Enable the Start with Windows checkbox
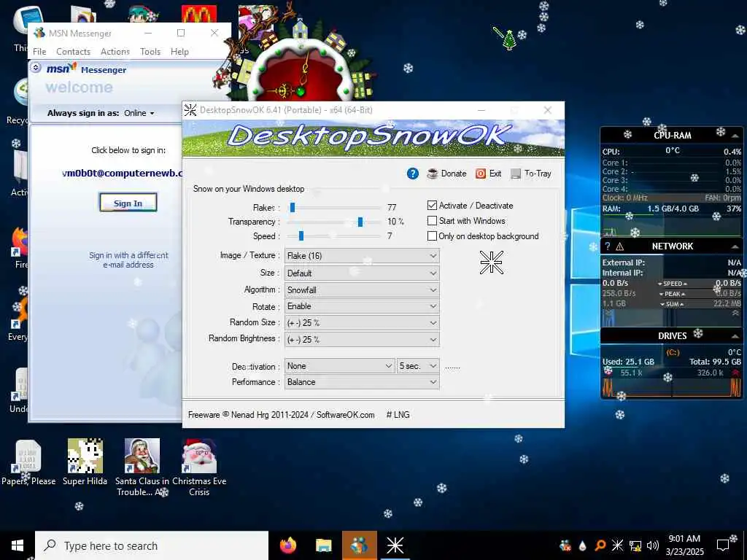This screenshot has width=747, height=560. point(432,220)
